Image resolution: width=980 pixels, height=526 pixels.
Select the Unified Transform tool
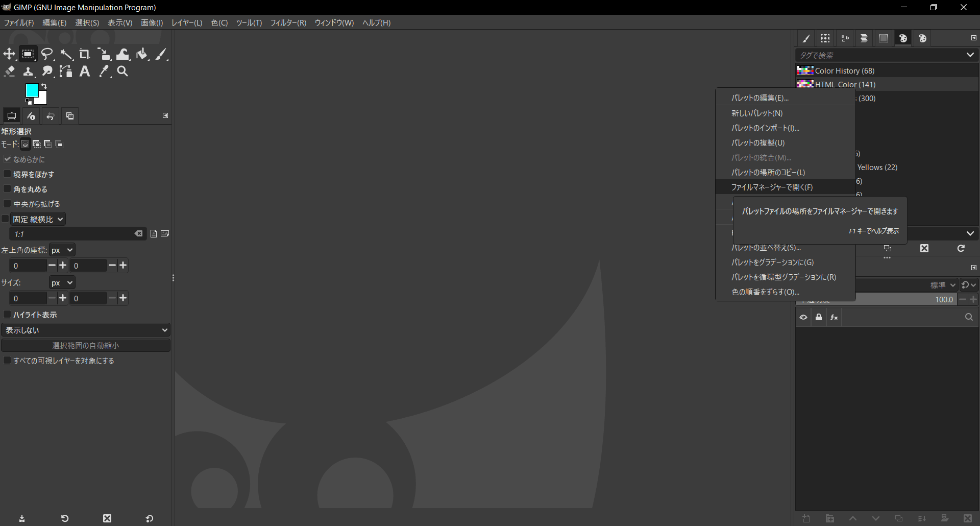104,54
